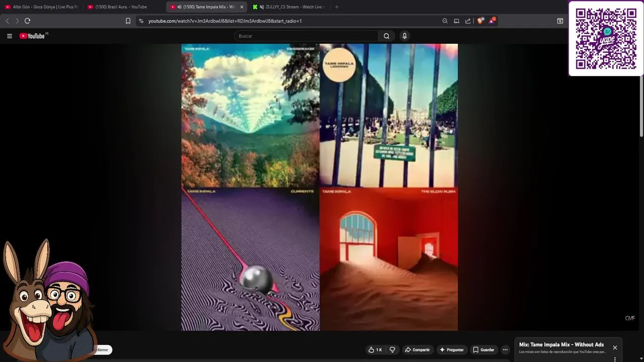
Task: Click the cast or picture-in-picture icon
Action: click(x=456, y=21)
